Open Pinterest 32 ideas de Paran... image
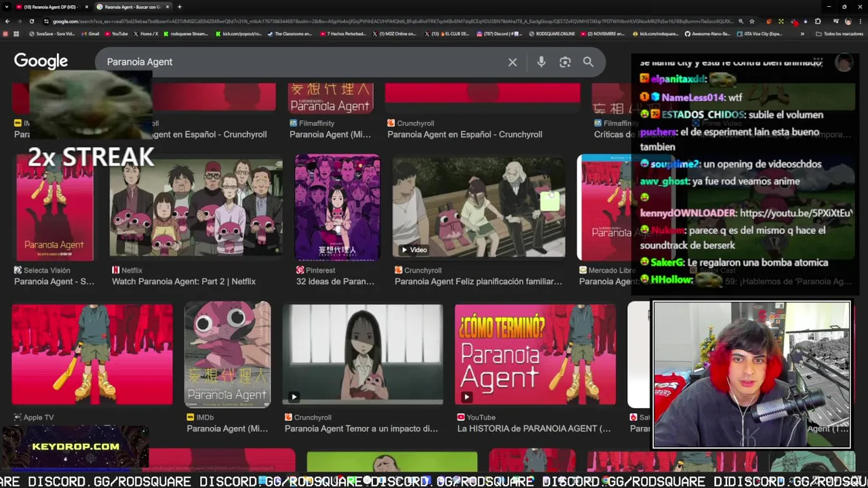Image resolution: width=868 pixels, height=488 pixels. (337, 207)
